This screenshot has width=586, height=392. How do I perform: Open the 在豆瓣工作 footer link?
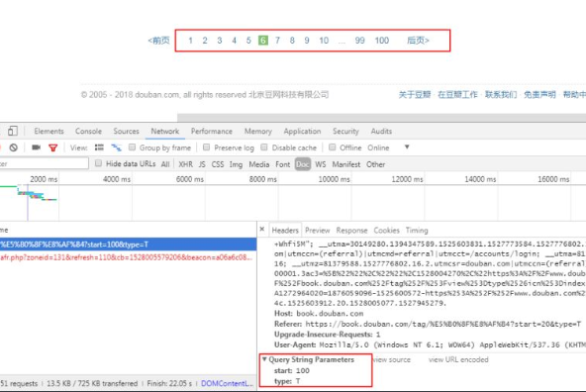pyautogui.click(x=457, y=95)
